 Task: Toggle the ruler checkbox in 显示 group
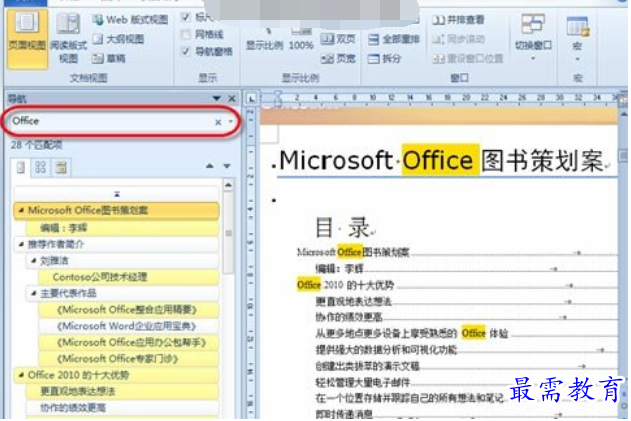pyautogui.click(x=186, y=17)
